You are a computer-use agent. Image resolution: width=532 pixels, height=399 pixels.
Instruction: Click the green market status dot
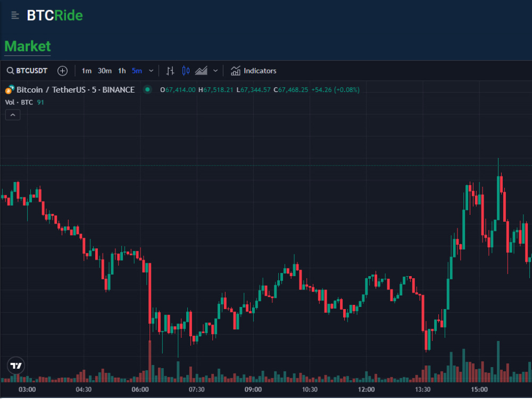coord(147,89)
